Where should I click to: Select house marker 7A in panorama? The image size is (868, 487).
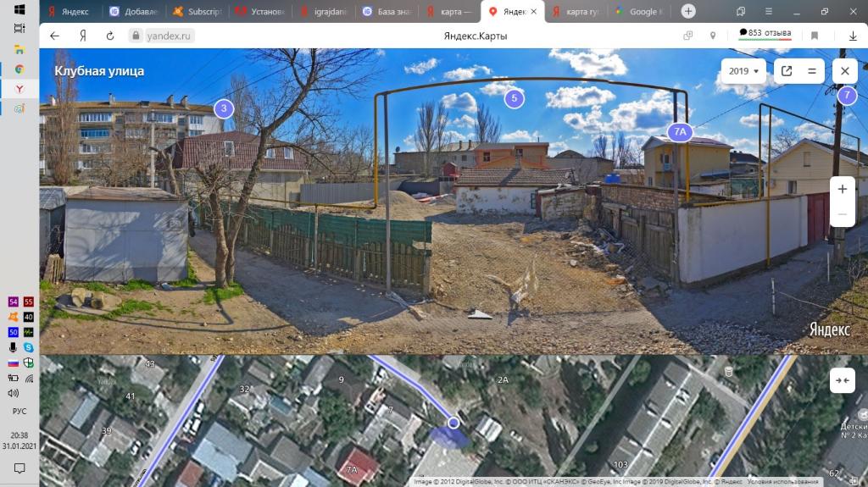[x=680, y=132]
